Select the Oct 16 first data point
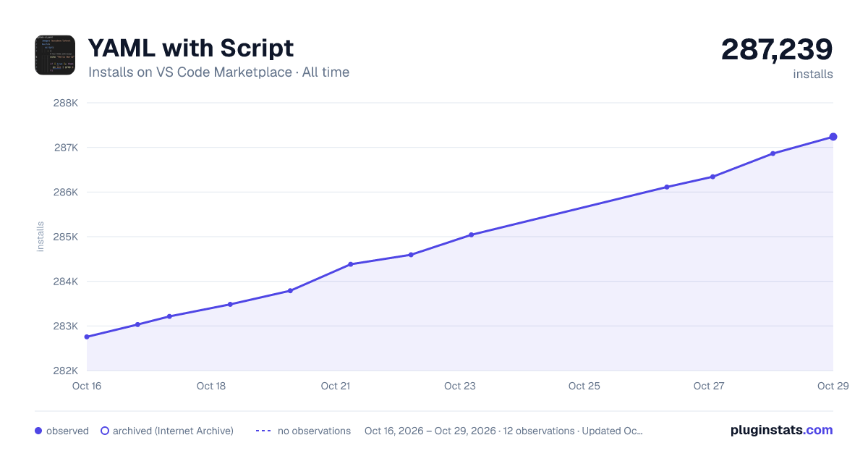 point(87,337)
